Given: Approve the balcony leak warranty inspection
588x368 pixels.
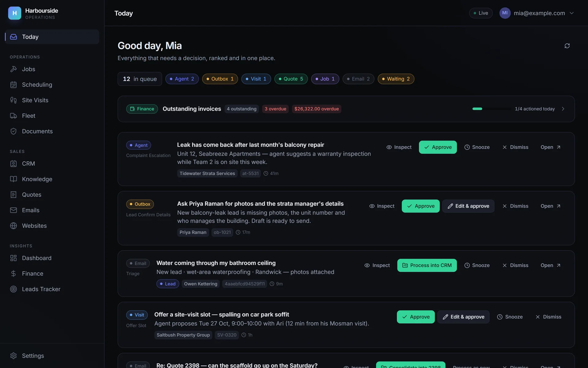Looking at the screenshot, I should tap(438, 147).
